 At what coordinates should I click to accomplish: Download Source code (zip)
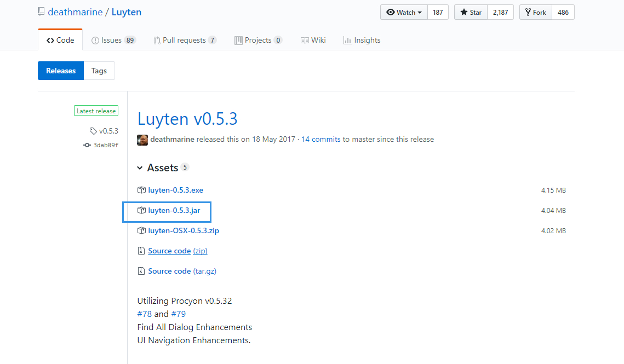click(x=178, y=251)
